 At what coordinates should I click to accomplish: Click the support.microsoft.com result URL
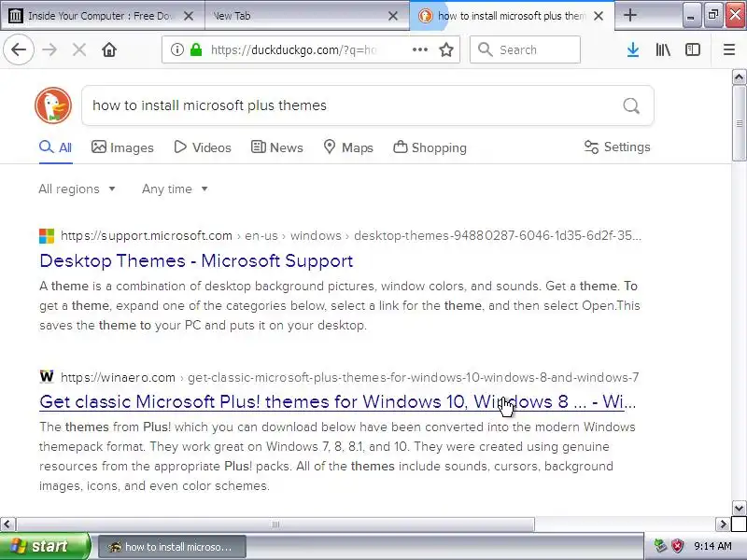351,235
